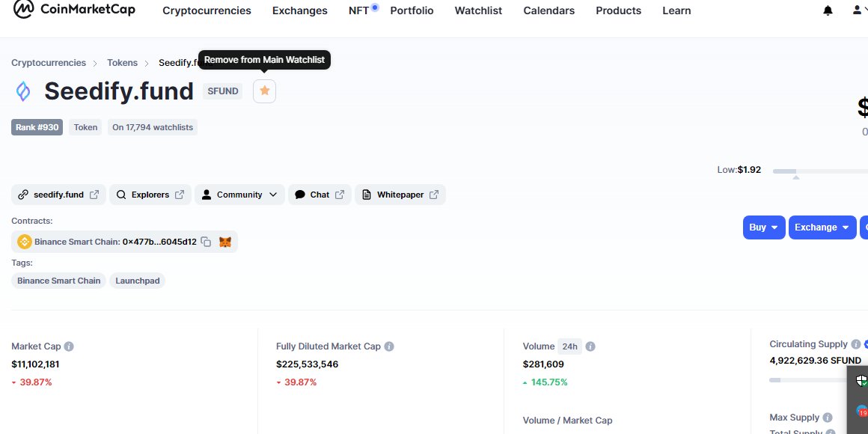
Task: Open the Volume 24h info tooltip
Action: click(x=590, y=346)
